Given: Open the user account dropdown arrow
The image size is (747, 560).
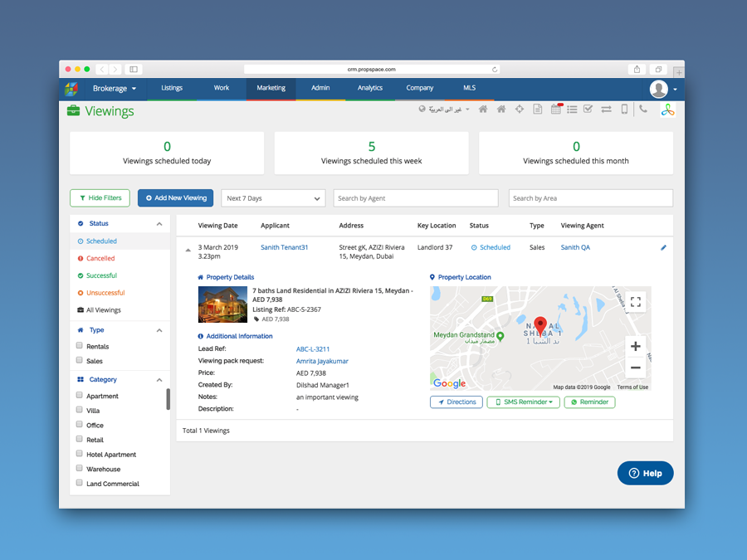Looking at the screenshot, I should (x=675, y=89).
